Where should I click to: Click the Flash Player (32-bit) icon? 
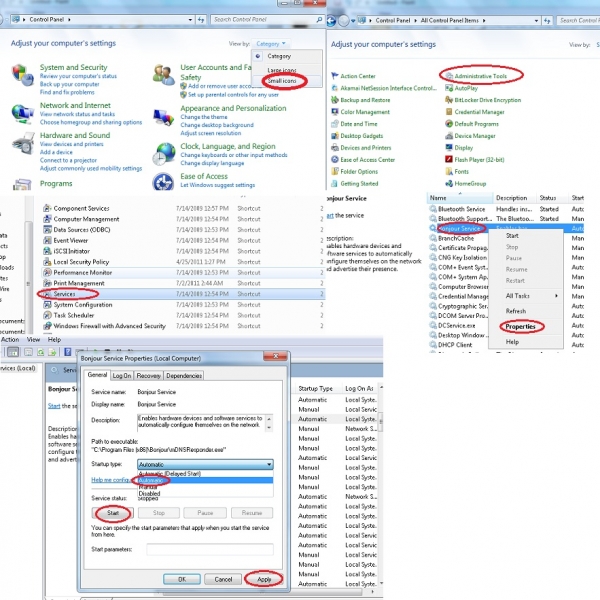pyautogui.click(x=449, y=159)
